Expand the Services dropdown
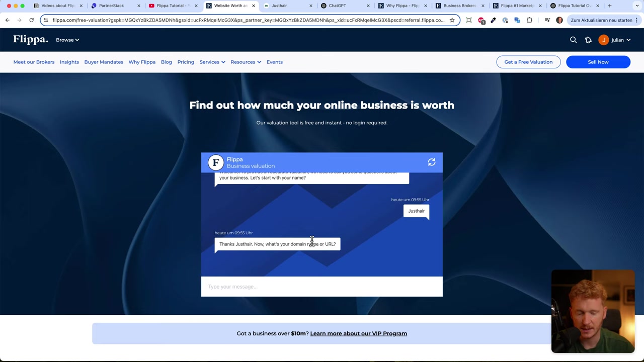This screenshot has width=644, height=362. [212, 62]
